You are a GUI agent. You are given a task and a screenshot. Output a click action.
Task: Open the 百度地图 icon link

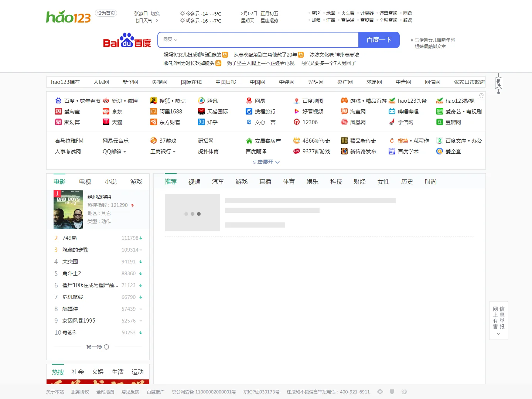297,100
